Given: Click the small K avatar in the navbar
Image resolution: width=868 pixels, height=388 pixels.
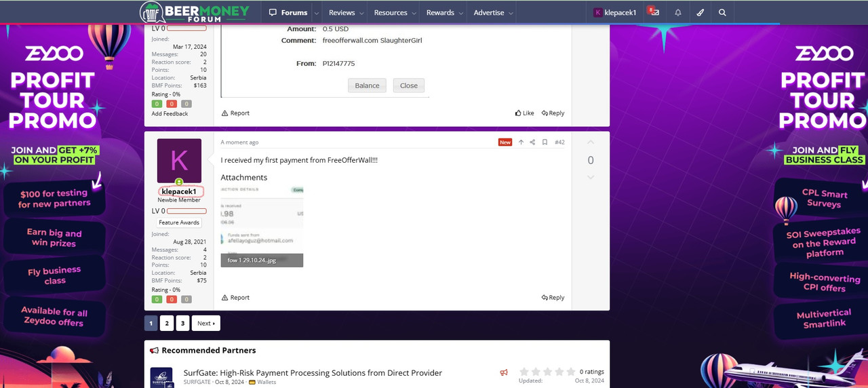Looking at the screenshot, I should point(598,12).
